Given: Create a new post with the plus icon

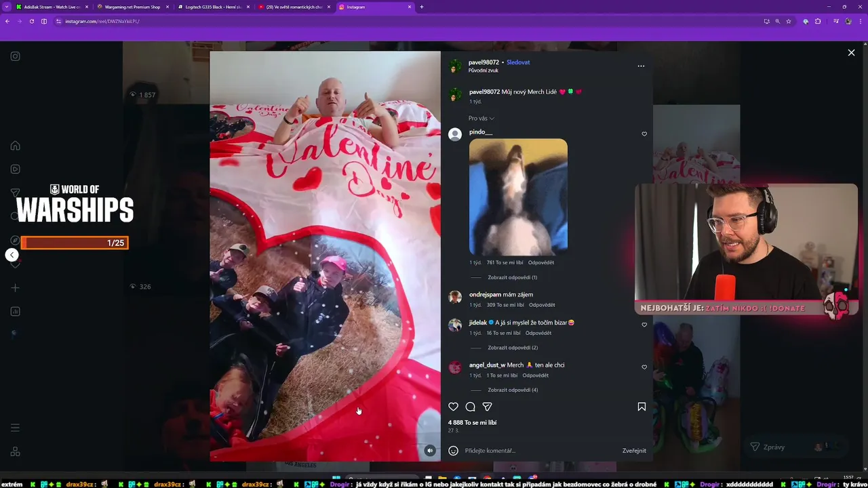Looking at the screenshot, I should coord(15,288).
